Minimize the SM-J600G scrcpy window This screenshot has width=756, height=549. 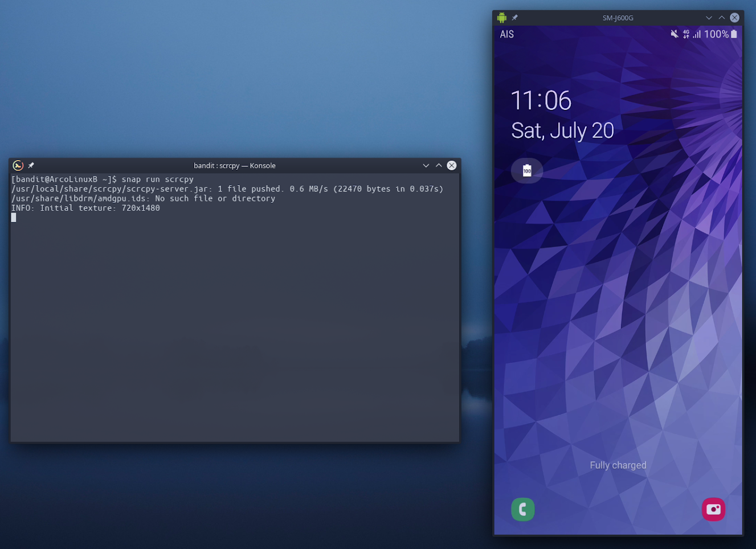(x=709, y=18)
